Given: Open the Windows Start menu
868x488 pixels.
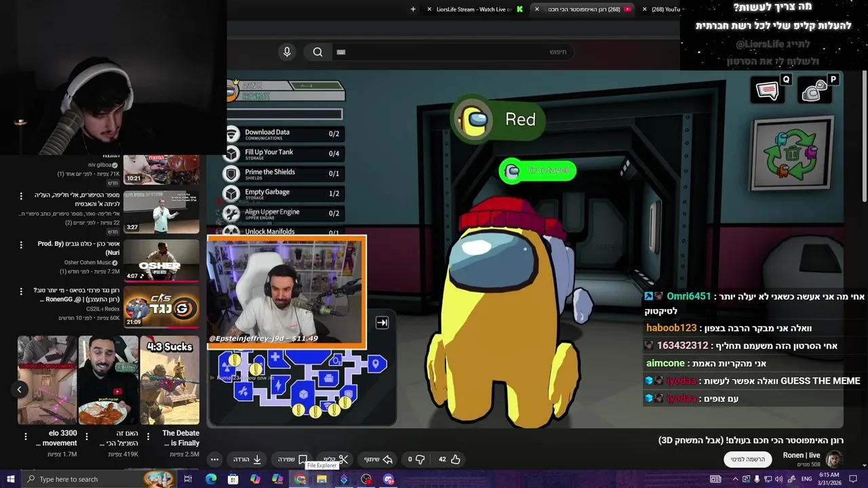Looking at the screenshot, I should [11, 479].
